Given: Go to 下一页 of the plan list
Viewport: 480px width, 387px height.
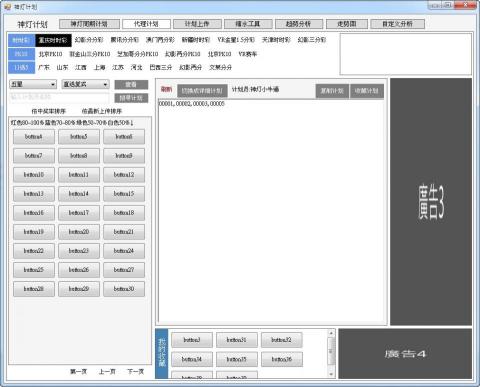Looking at the screenshot, I should 136,371.
